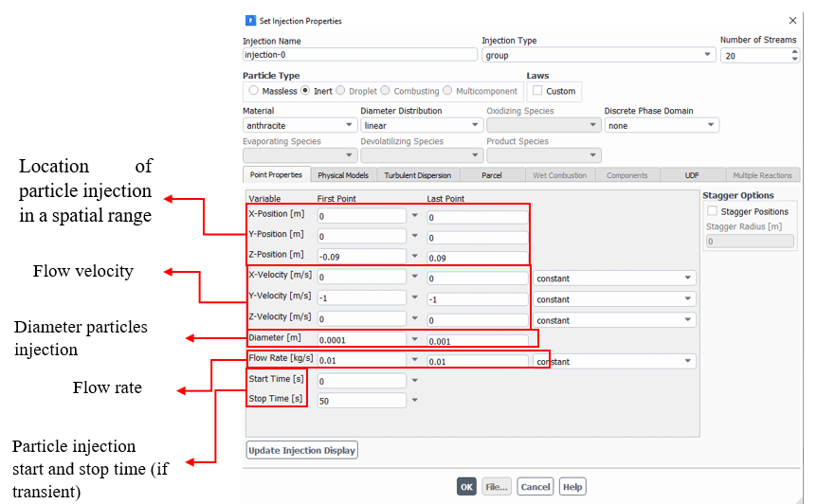Open the Diameter Distribution dropdown
Screen dimensions: 817x504
(x=420, y=125)
